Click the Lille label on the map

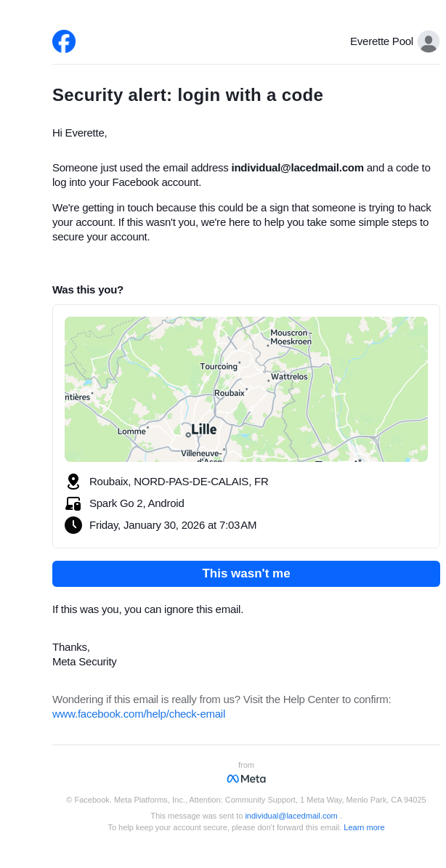(203, 429)
